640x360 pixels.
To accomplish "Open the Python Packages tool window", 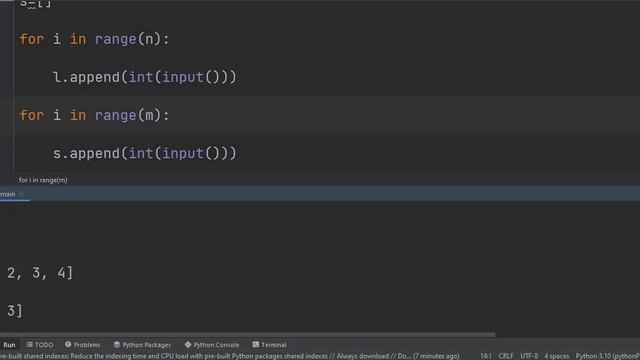I will pyautogui.click(x=142, y=345).
